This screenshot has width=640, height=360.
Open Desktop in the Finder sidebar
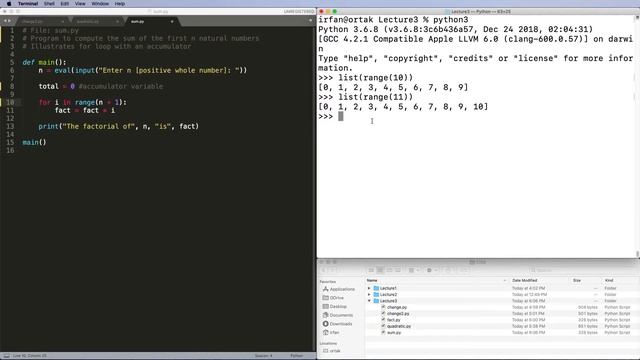tap(335, 307)
